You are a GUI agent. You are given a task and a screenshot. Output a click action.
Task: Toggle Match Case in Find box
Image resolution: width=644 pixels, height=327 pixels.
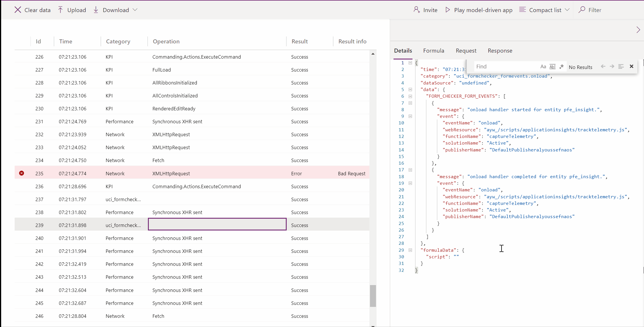pyautogui.click(x=543, y=67)
